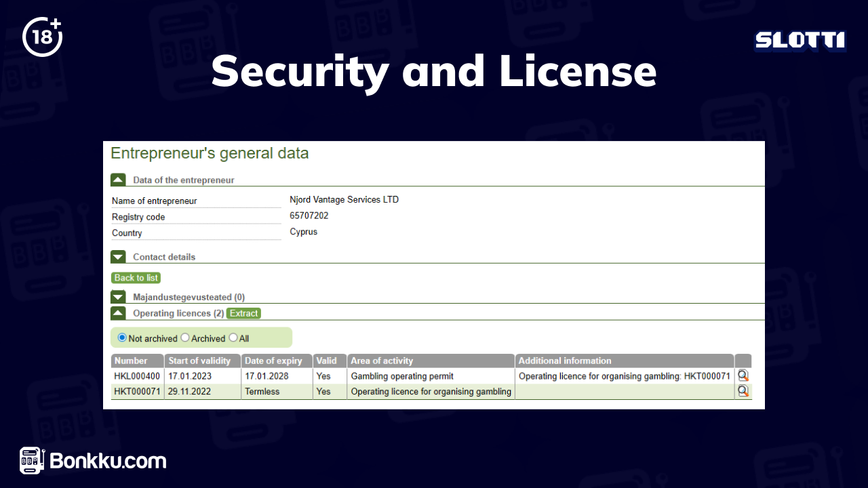Viewport: 868px width, 488px height.
Task: Sort by the Valid column header
Action: pos(330,361)
